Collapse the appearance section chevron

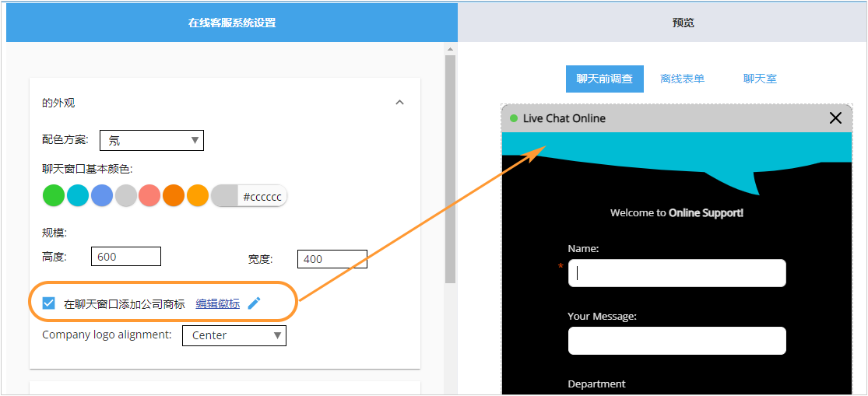(399, 103)
